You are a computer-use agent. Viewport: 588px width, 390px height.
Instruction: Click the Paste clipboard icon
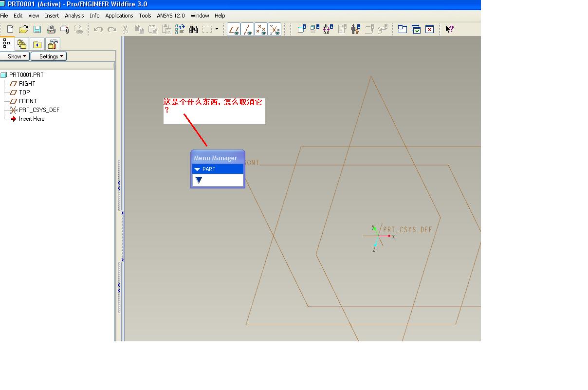(153, 29)
